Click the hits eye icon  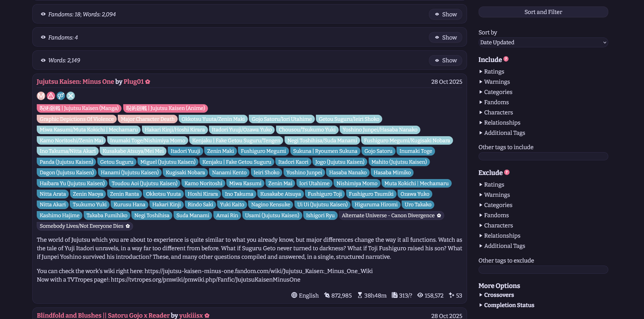point(420,295)
